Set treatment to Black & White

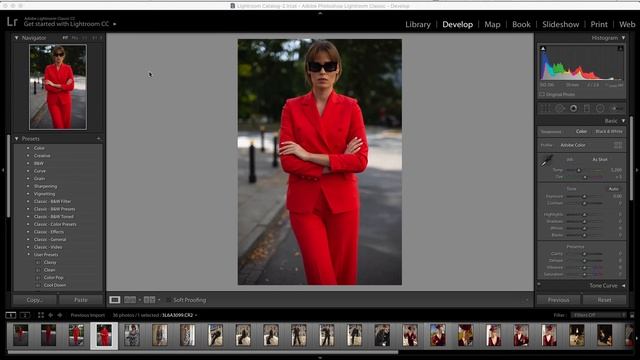tap(609, 131)
